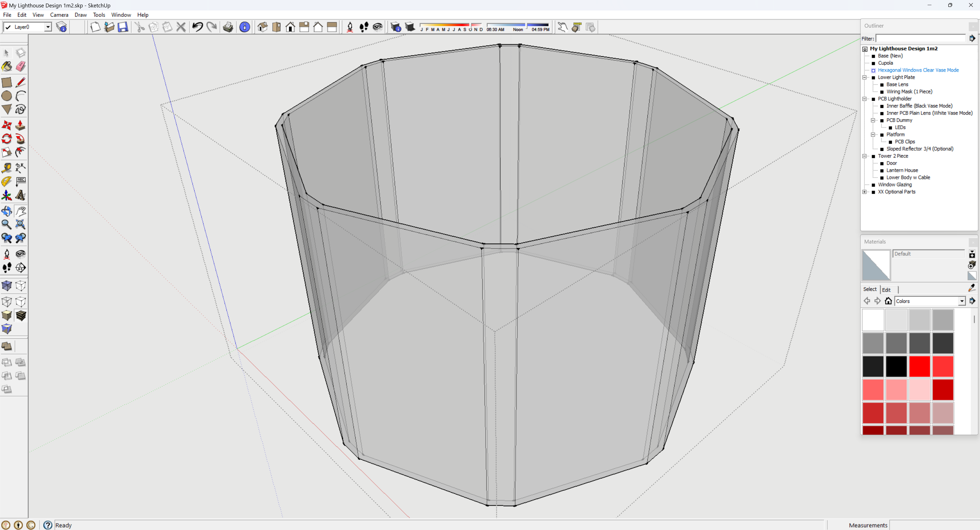Viewport: 980px width, 530px height.
Task: Activate the Push/Pull tool
Action: click(x=20, y=125)
